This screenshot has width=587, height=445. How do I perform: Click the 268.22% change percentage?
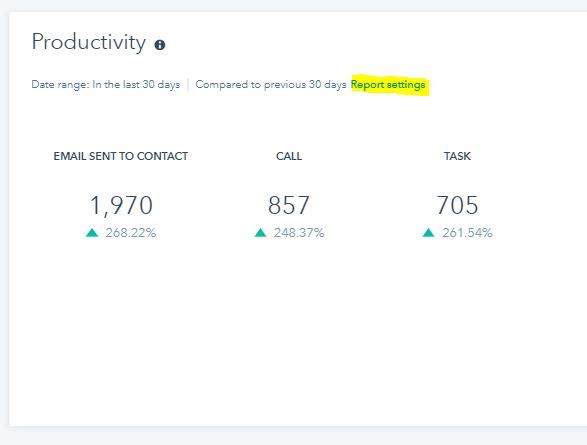[131, 233]
